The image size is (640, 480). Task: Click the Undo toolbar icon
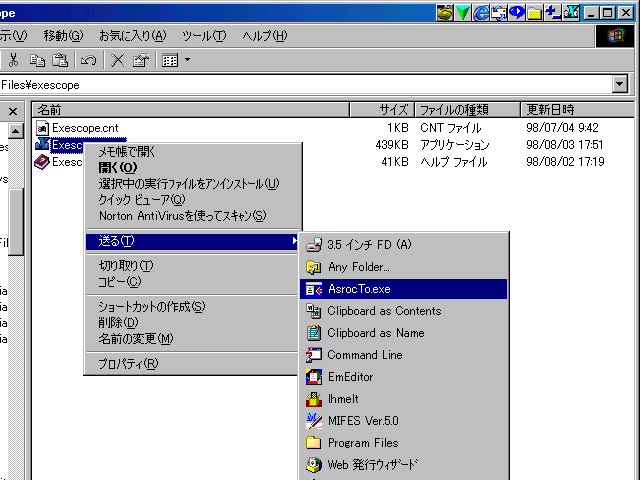tap(88, 60)
